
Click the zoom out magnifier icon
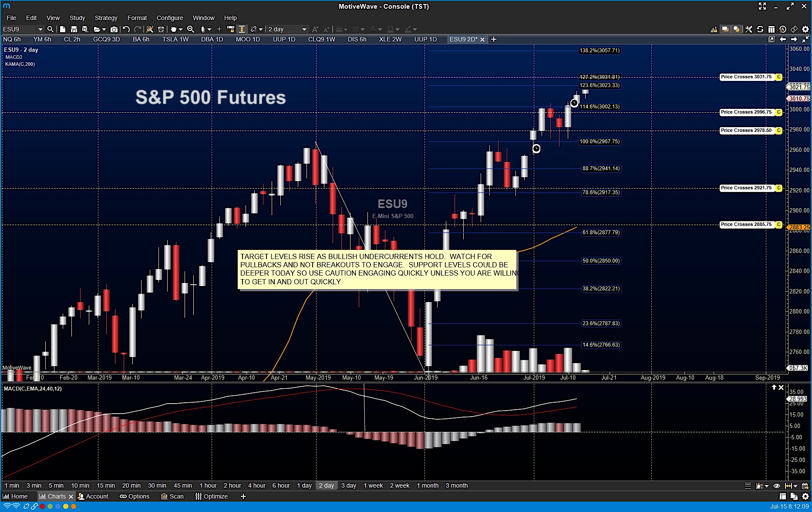tap(191, 29)
